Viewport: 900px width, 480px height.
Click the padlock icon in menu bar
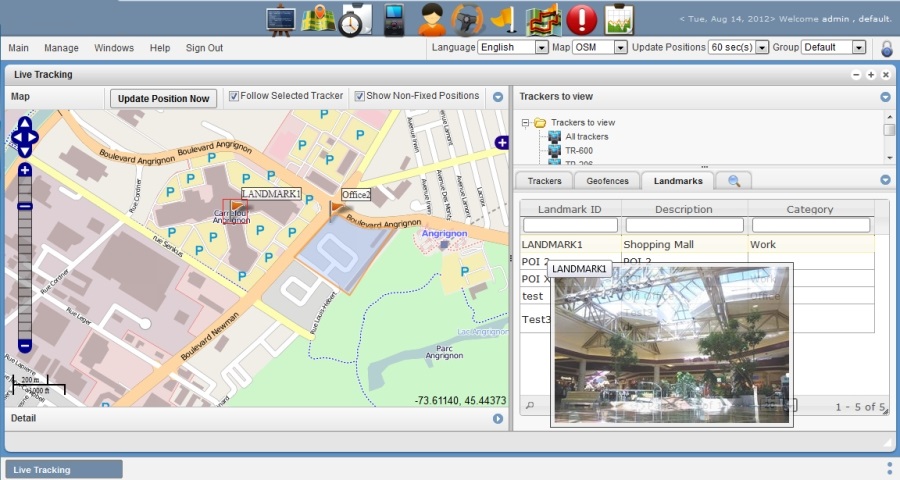886,48
